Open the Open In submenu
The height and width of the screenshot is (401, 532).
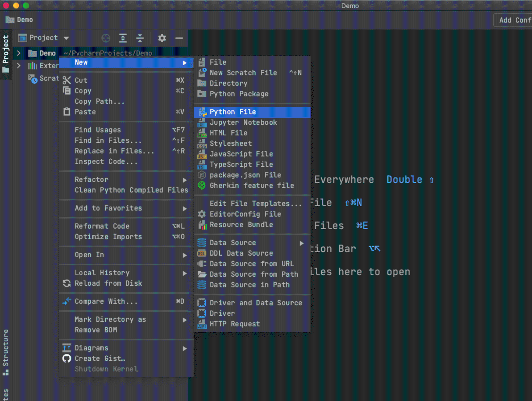click(126, 255)
